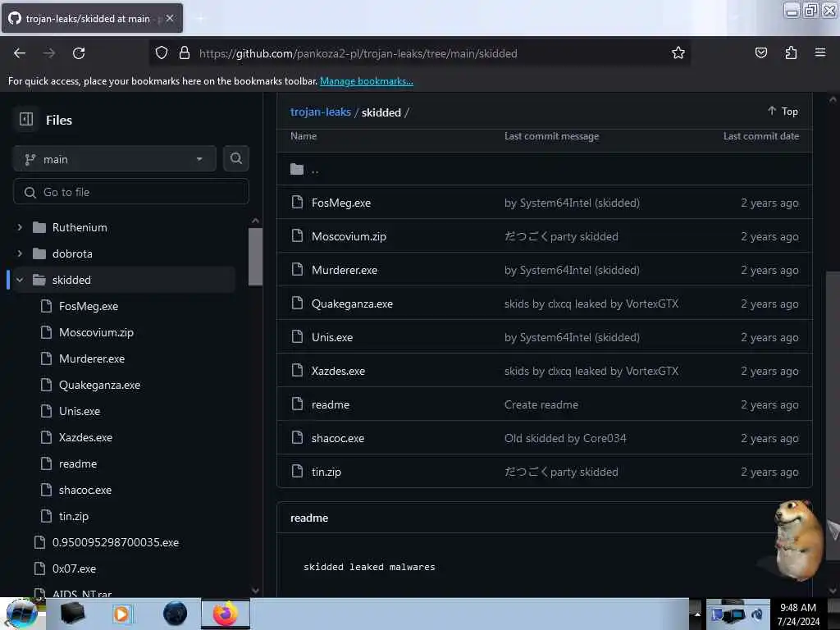Click the page scroll-up arrow at right

[833, 99]
